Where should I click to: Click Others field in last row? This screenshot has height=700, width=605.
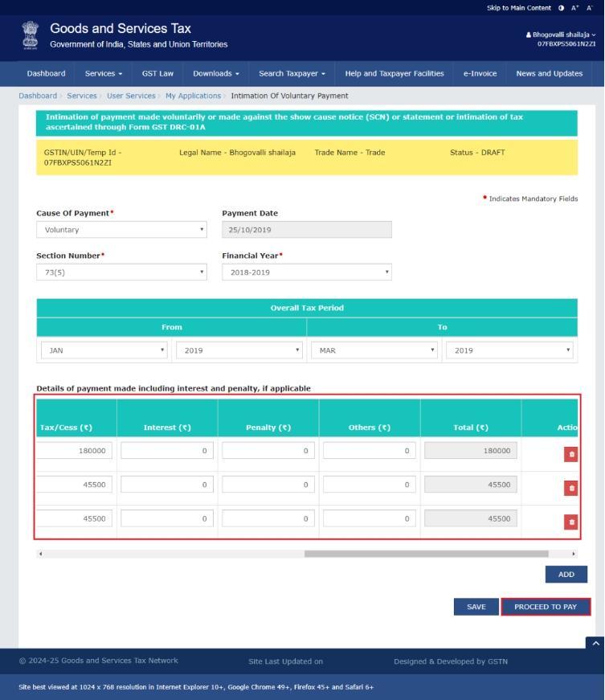[x=370, y=518]
